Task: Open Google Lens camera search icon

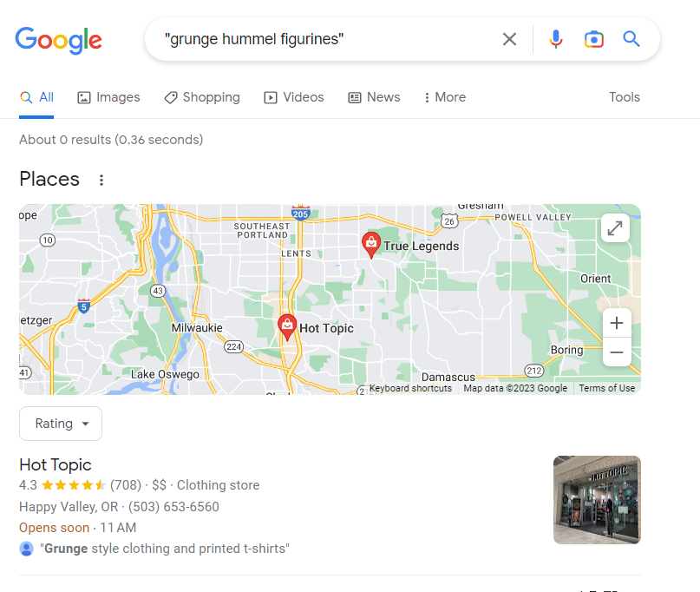Action: click(594, 39)
